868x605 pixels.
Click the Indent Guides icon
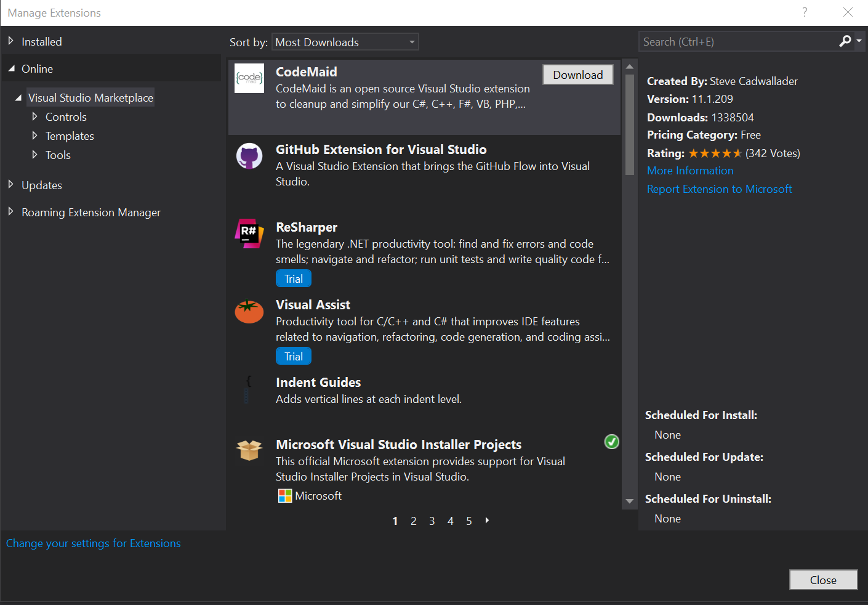(247, 389)
